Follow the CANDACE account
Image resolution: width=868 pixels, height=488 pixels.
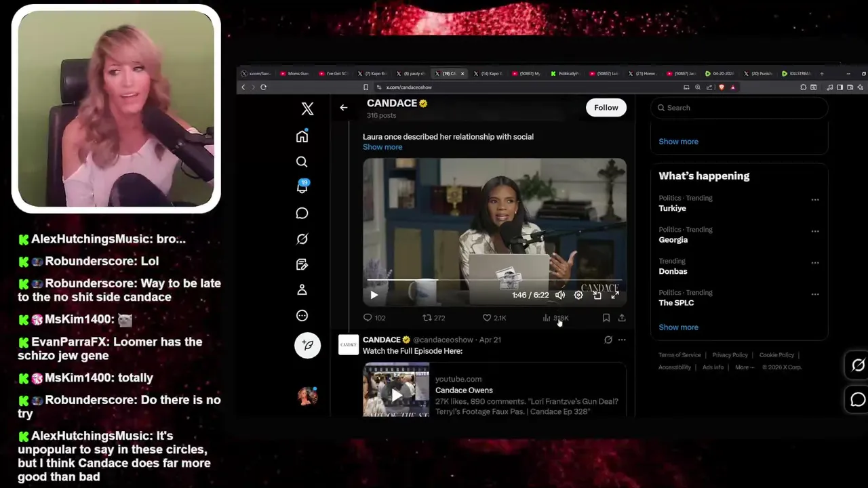pos(606,108)
